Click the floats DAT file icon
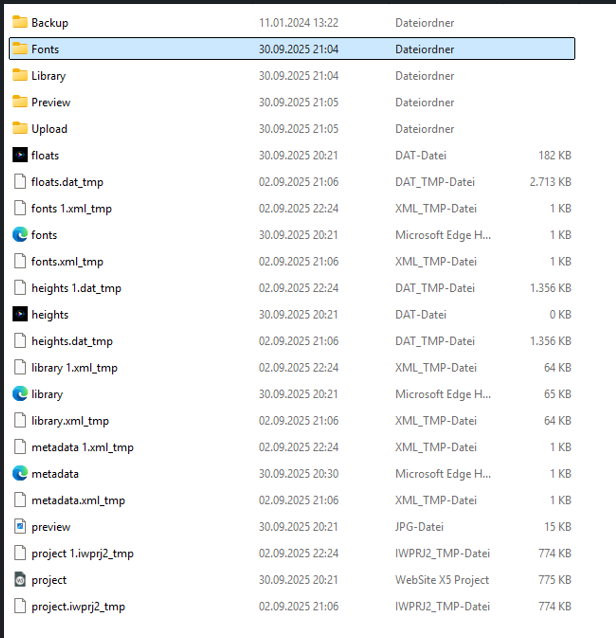 20,155
